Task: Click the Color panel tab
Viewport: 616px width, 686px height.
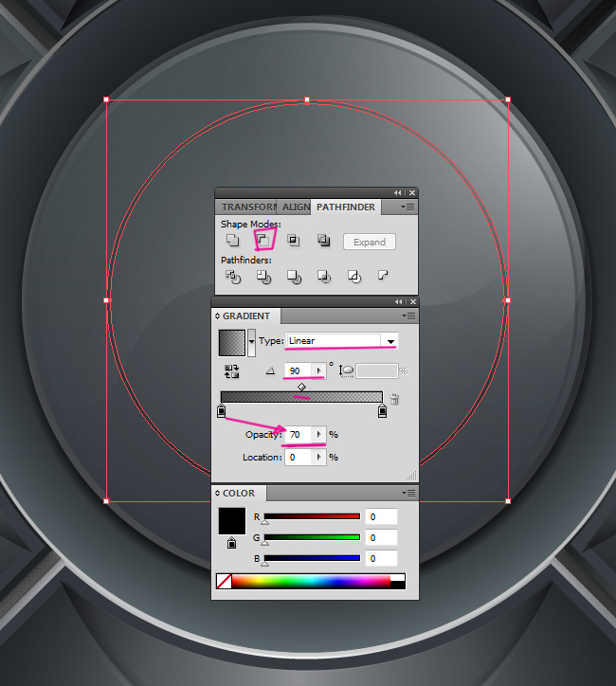Action: pyautogui.click(x=239, y=493)
